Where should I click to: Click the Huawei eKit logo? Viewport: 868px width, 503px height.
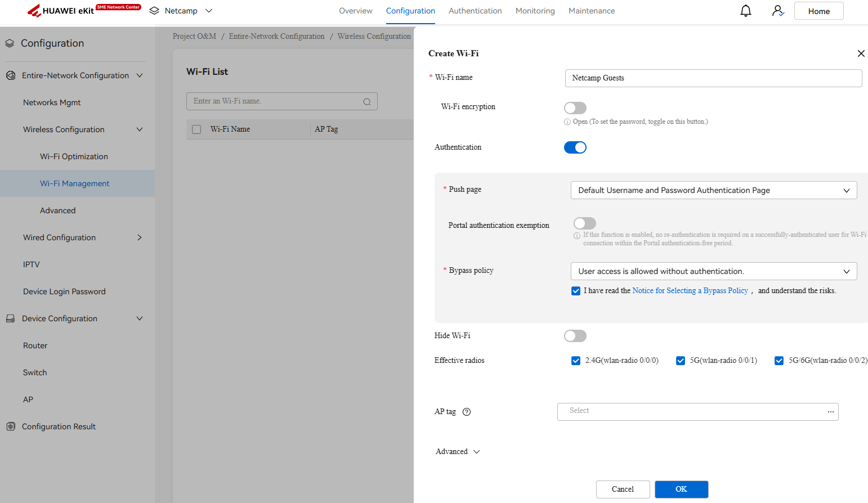[84, 10]
